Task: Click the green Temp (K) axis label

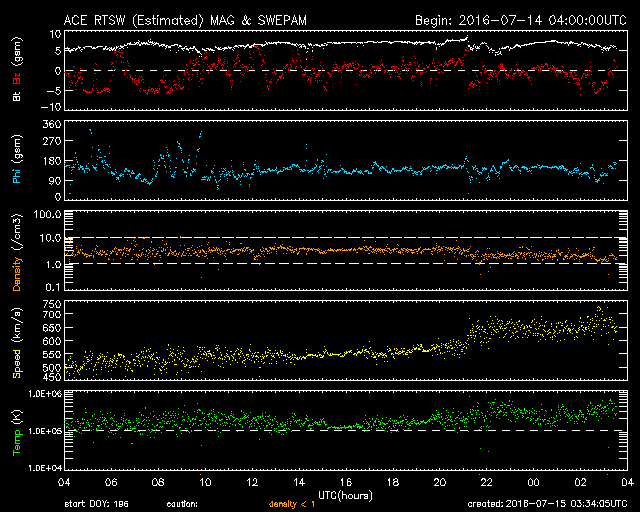Action: tap(17, 432)
